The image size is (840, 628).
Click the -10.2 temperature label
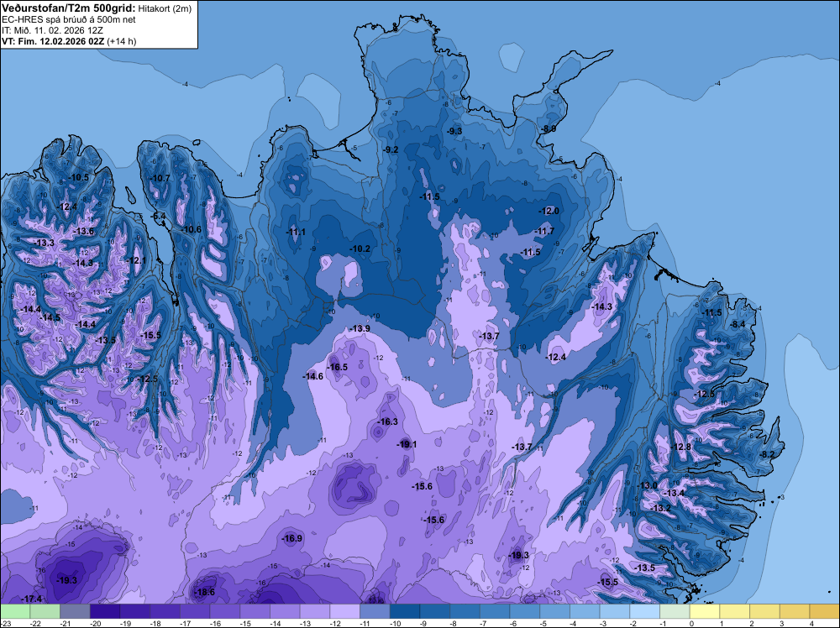(x=360, y=249)
